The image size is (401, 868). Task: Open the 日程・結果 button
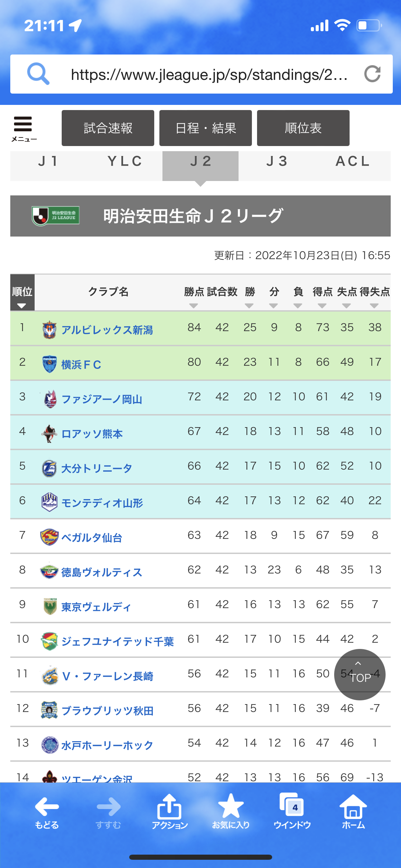pyautogui.click(x=206, y=128)
